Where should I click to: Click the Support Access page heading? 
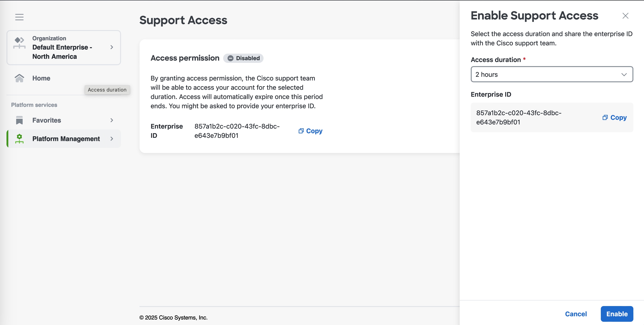[183, 20]
